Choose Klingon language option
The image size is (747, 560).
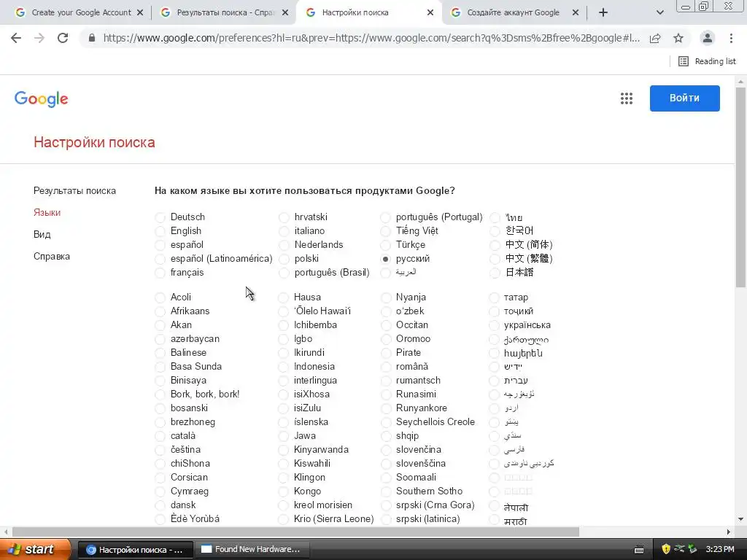point(284,478)
